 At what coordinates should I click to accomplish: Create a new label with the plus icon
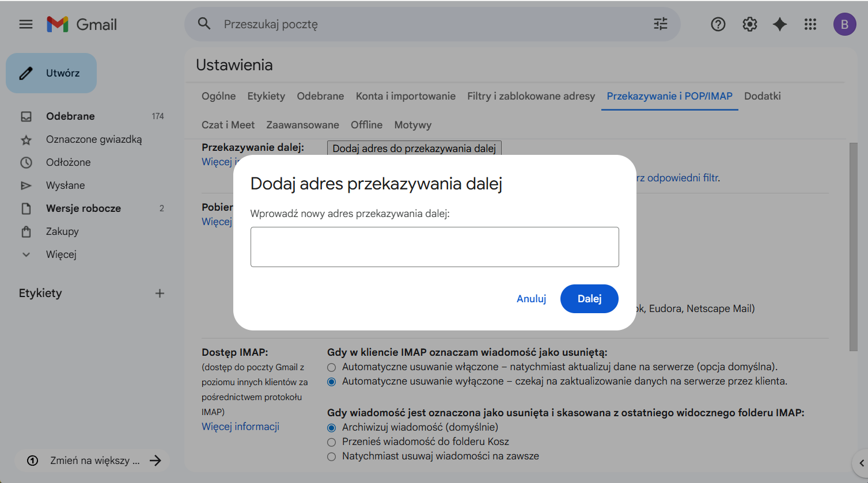click(160, 293)
